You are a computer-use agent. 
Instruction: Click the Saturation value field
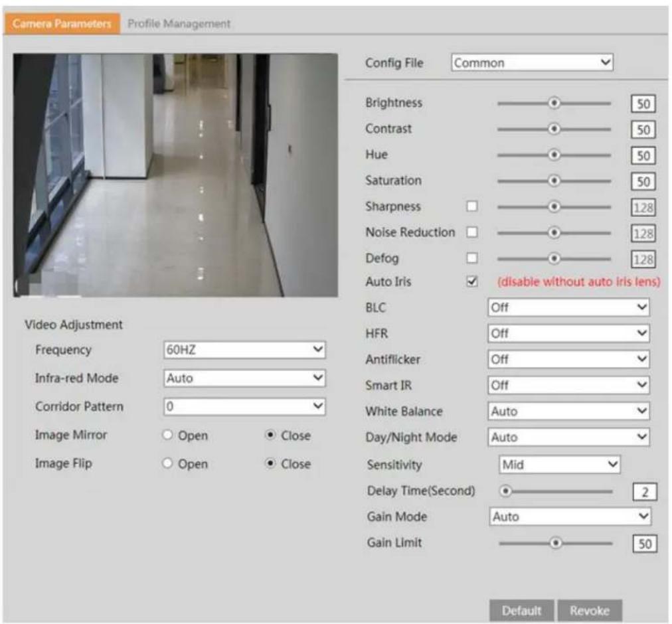643,182
